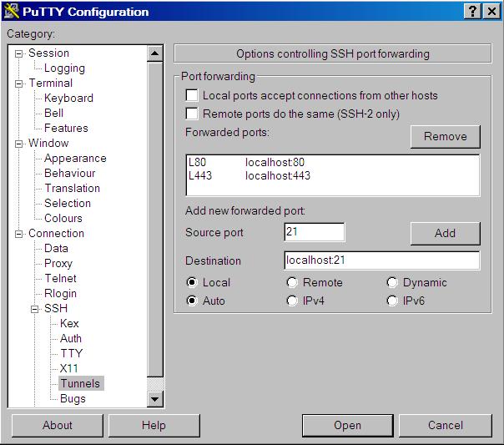Open the Connection category
Screen dimensions: 504x445
click(56, 234)
